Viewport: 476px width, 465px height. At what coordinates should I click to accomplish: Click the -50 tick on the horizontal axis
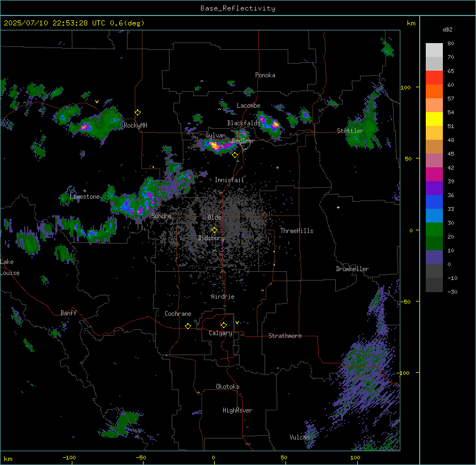click(x=141, y=458)
